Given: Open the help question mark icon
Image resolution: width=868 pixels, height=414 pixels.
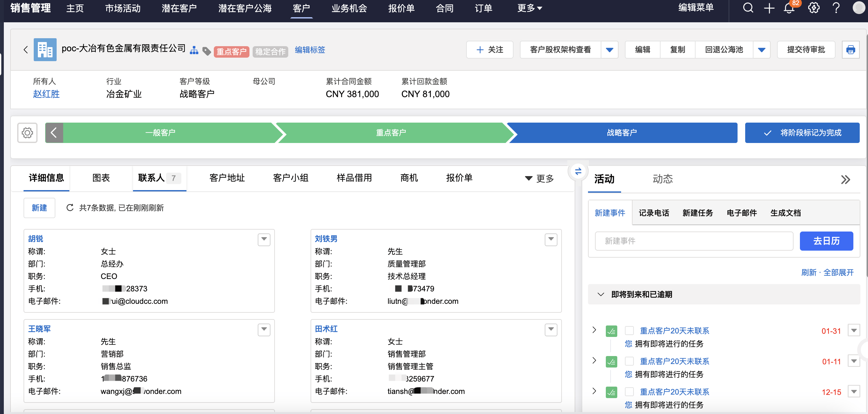Looking at the screenshot, I should coord(836,8).
